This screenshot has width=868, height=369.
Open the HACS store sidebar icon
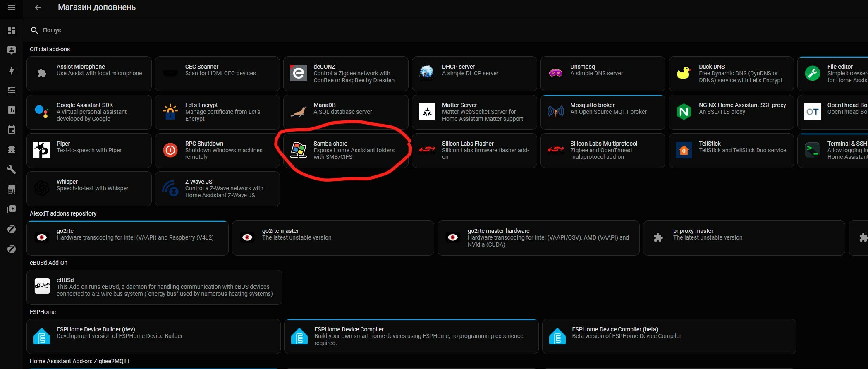point(12,189)
